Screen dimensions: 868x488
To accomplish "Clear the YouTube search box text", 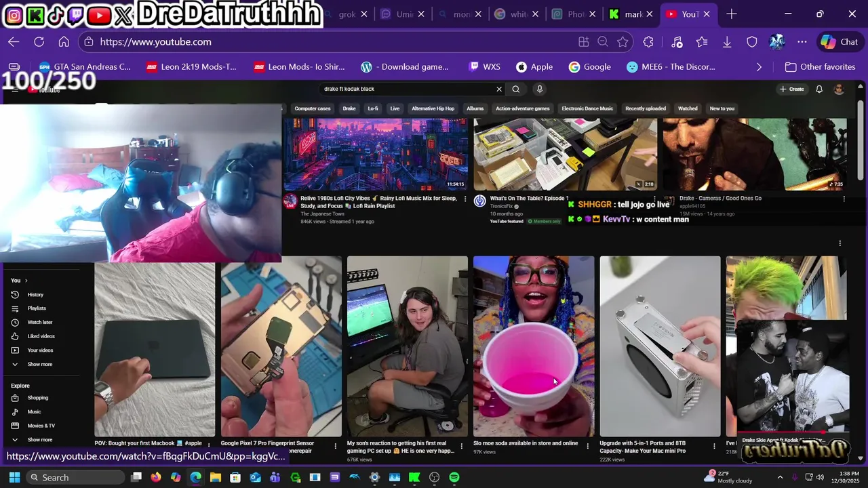I will point(499,89).
